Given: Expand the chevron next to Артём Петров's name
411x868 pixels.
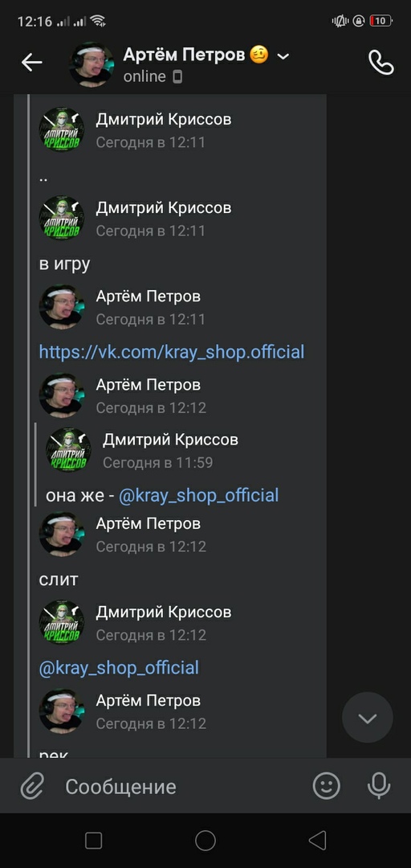Looking at the screenshot, I should (x=283, y=56).
